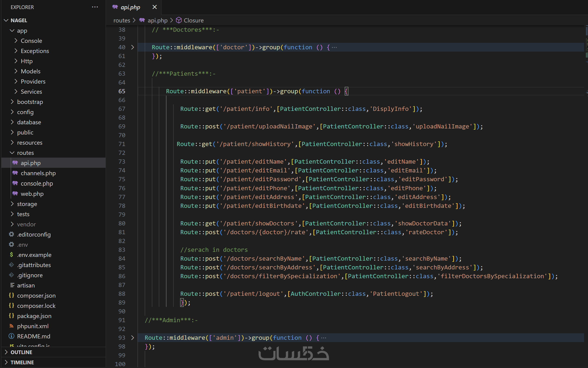The height and width of the screenshot is (368, 588).
Task: Open web.php from the file tree
Action: [32, 194]
